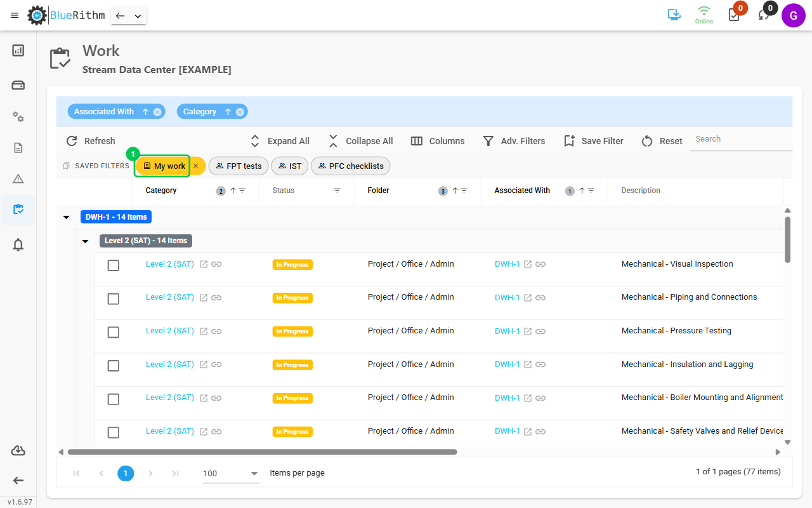
Task: Open the gears configuration sidebar icon
Action: tap(18, 117)
